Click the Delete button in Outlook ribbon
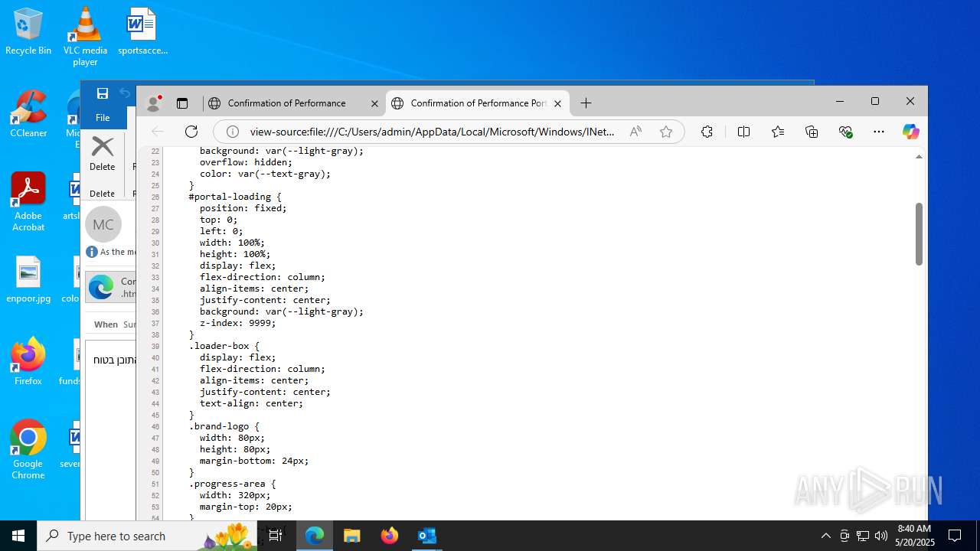The width and height of the screenshot is (980, 551). (103, 153)
